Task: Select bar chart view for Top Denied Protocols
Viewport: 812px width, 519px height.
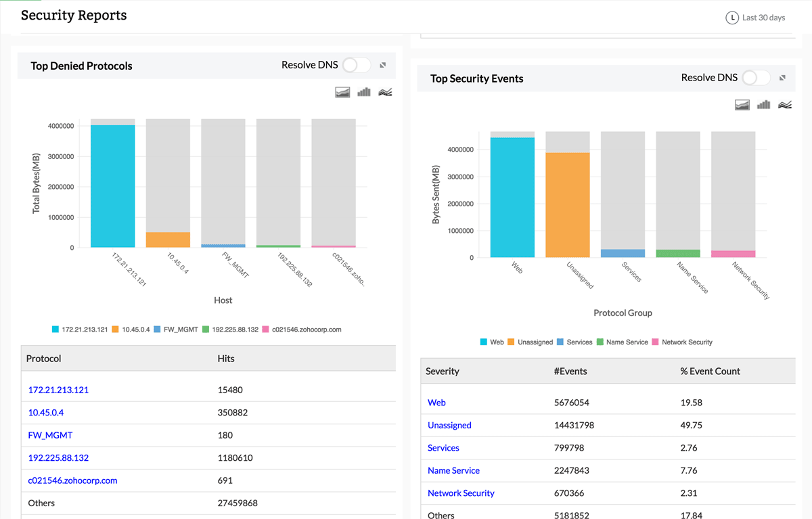Action: pyautogui.click(x=363, y=92)
